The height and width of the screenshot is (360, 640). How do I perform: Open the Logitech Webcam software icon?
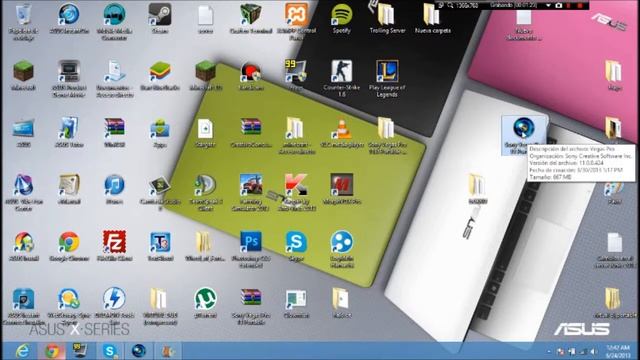[x=342, y=242]
